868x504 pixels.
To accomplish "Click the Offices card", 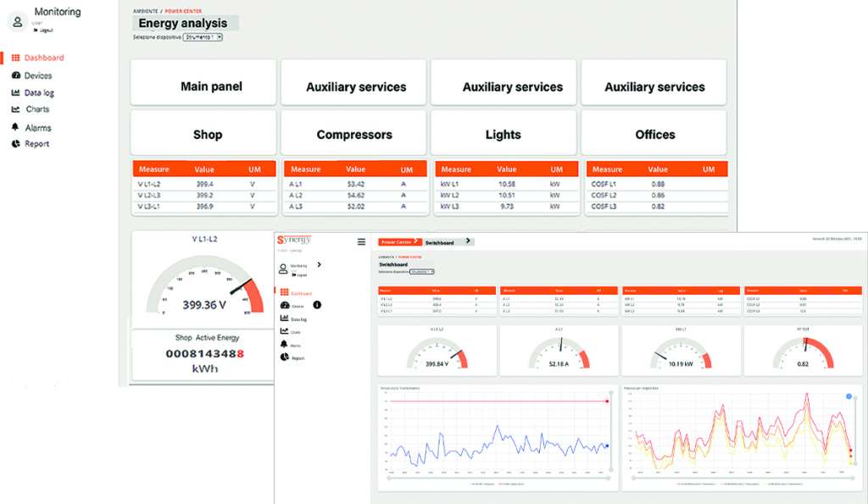I will (x=654, y=134).
